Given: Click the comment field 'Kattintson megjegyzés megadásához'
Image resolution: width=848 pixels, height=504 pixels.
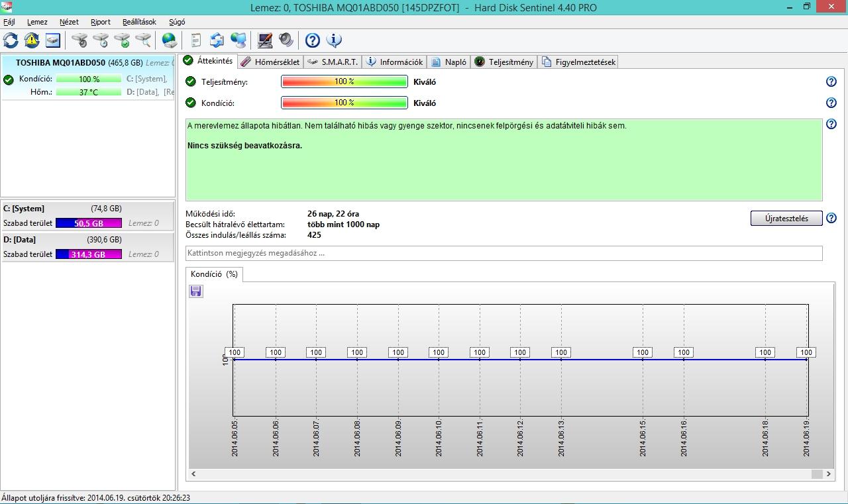Looking at the screenshot, I should (x=504, y=253).
